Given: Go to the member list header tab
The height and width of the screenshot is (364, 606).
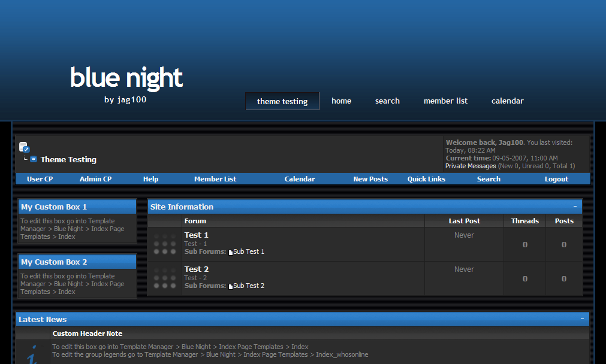Looking at the screenshot, I should [445, 101].
